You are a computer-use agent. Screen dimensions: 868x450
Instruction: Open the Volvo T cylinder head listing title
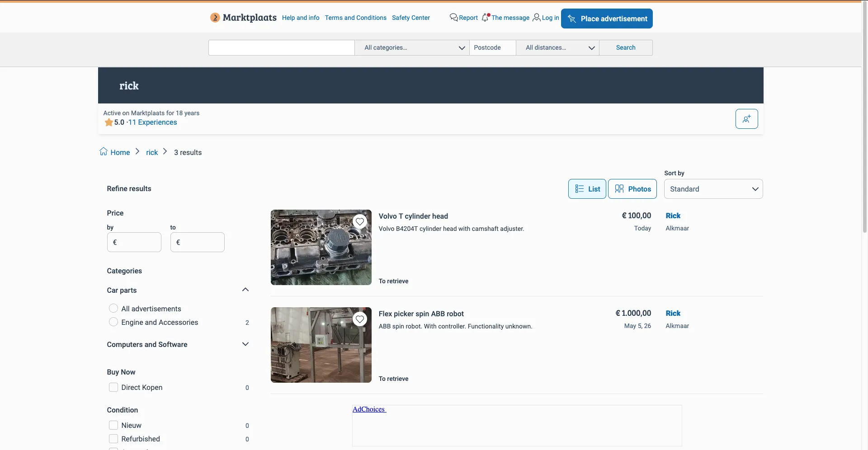pos(413,216)
